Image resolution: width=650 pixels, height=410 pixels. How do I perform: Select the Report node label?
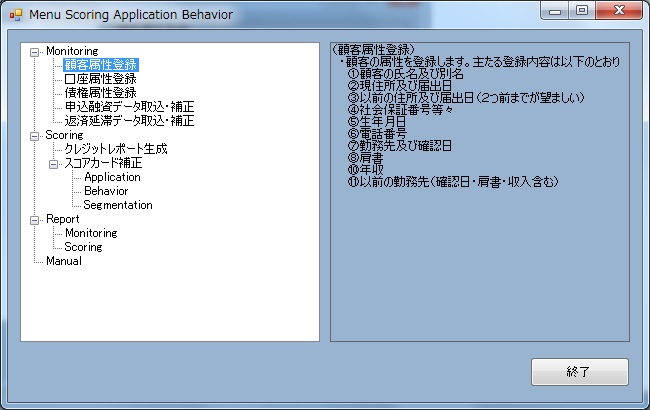[x=63, y=219]
